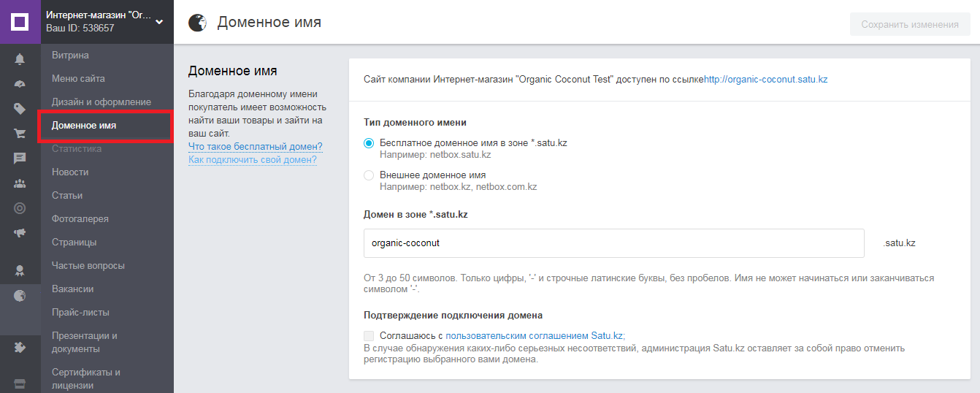Select the external domain name option
Image resolution: width=980 pixels, height=393 pixels.
[x=369, y=175]
